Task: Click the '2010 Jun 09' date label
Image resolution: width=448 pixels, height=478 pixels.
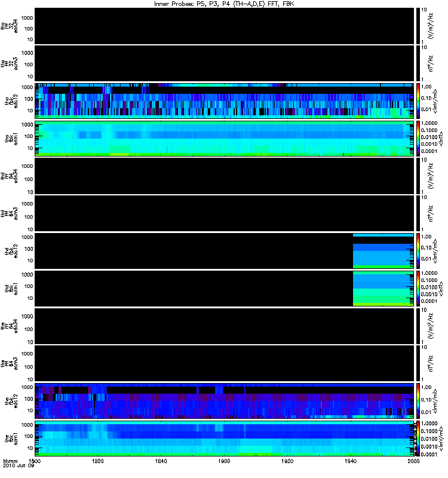Action: point(19,465)
